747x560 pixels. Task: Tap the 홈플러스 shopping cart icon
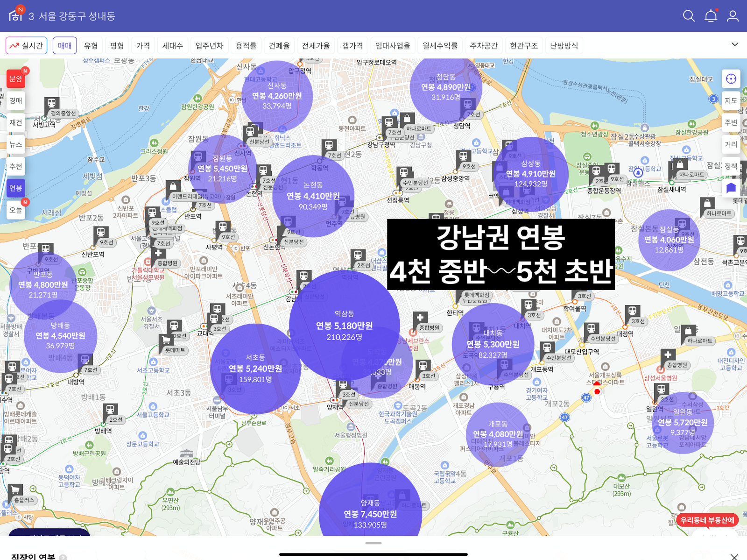pyautogui.click(x=15, y=490)
